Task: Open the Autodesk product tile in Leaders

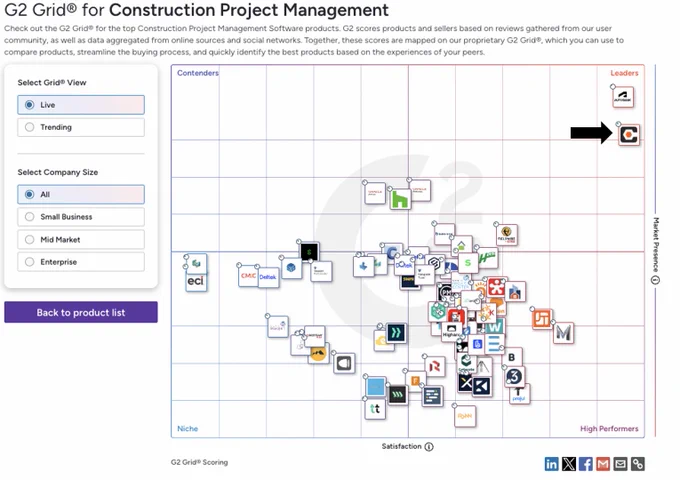Action: tap(623, 97)
